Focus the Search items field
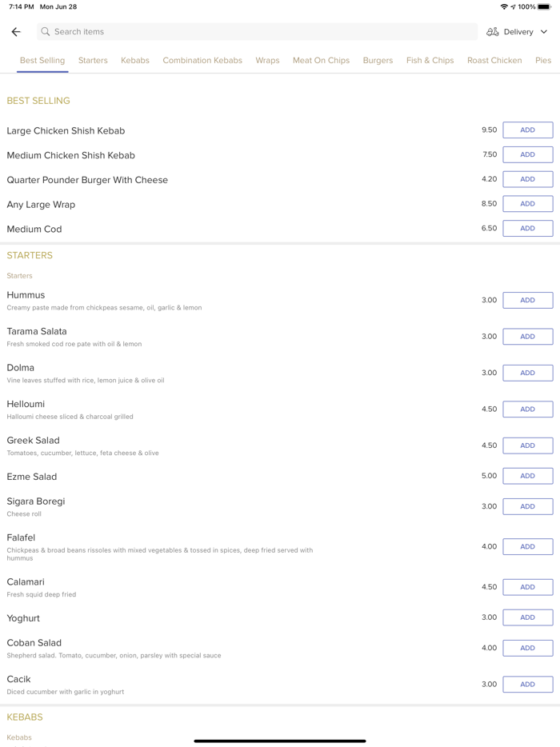 256,32
